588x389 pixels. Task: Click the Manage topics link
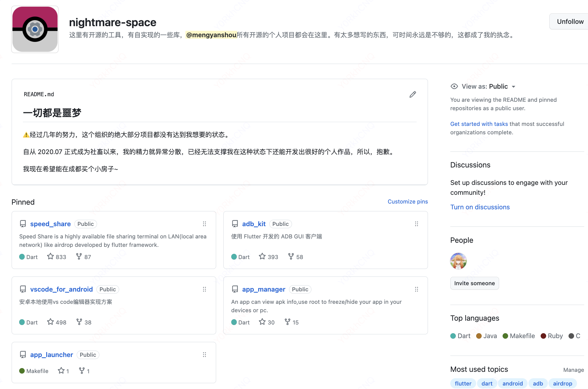573,370
